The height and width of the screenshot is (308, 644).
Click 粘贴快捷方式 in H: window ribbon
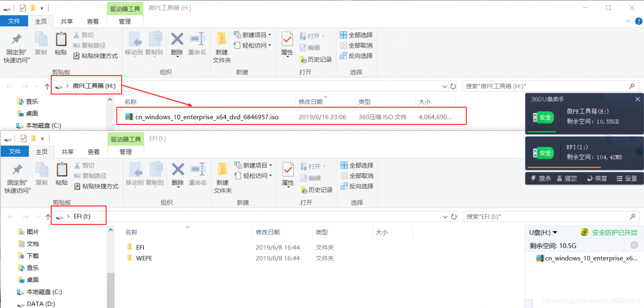click(95, 56)
